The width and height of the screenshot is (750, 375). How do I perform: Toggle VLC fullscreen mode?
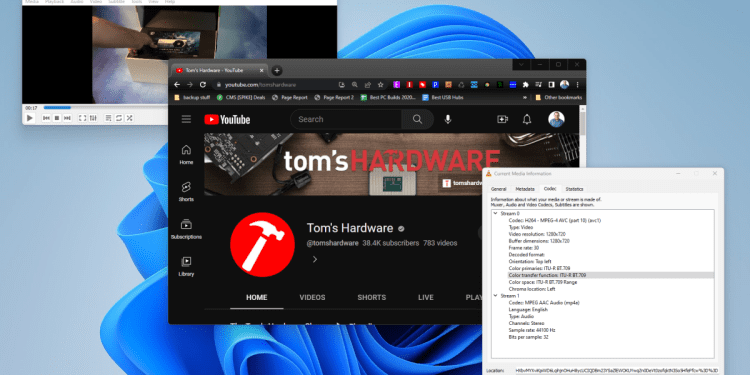click(82, 118)
